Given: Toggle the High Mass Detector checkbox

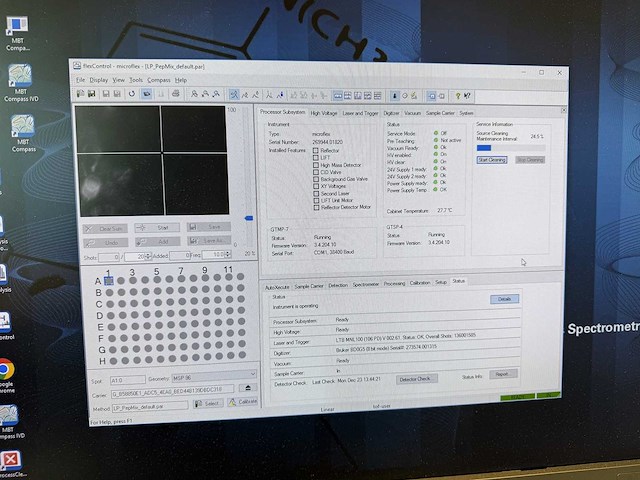Looking at the screenshot, I should pos(315,164).
